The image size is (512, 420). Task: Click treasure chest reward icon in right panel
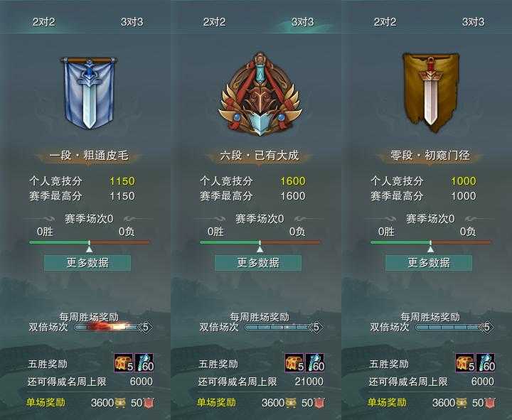[x=465, y=362]
